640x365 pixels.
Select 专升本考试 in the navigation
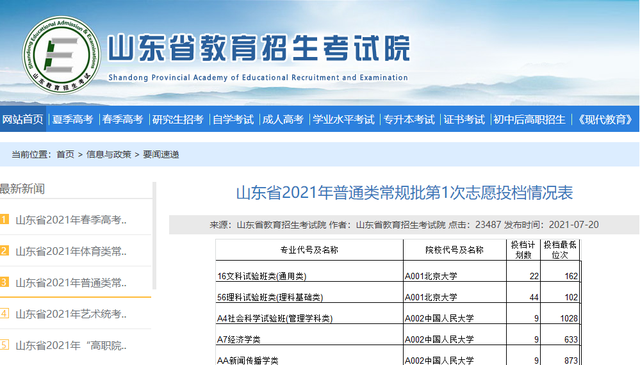[x=409, y=119]
